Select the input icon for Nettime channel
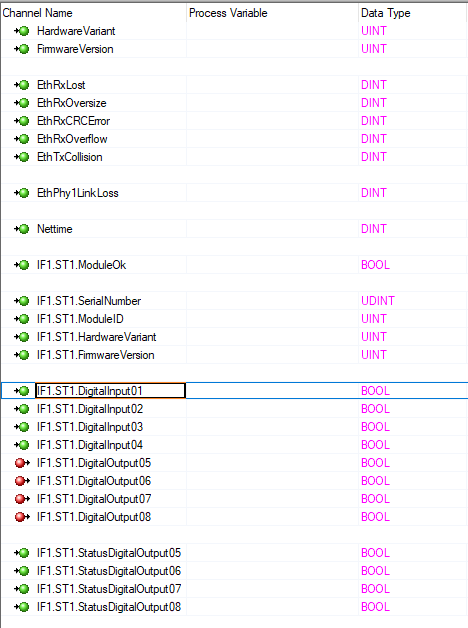Viewport: 468px width, 628px height. coord(22,229)
